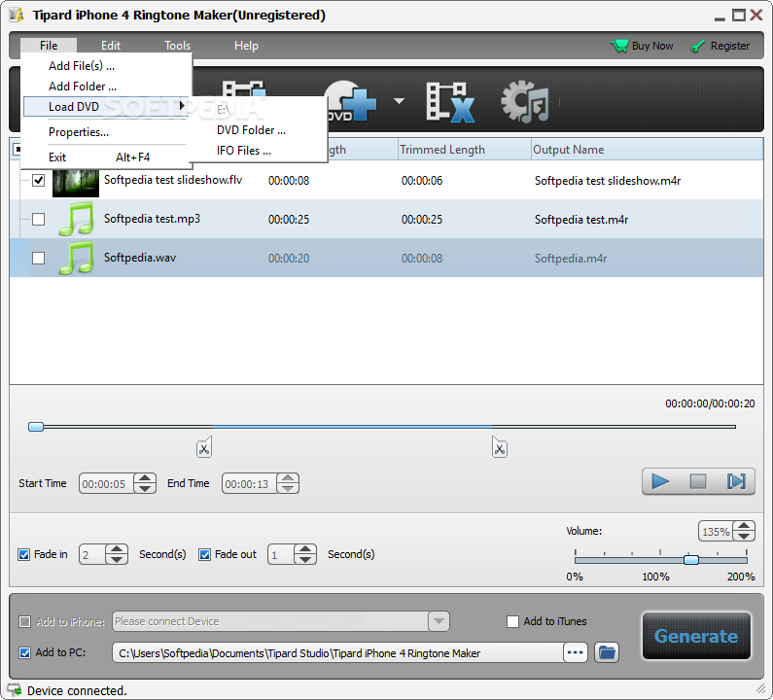Decrease Fade out seconds stepper
This screenshot has height=700, width=773.
point(305,559)
